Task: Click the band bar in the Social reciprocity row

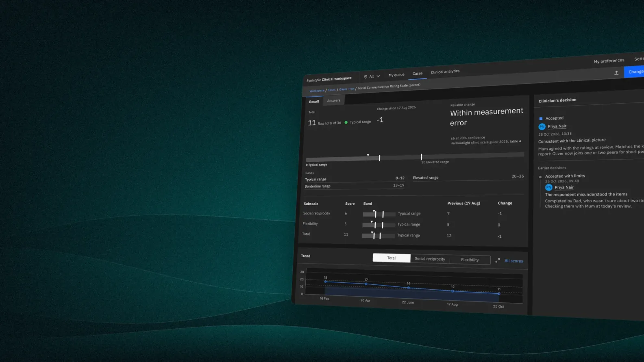Action: tap(379, 214)
